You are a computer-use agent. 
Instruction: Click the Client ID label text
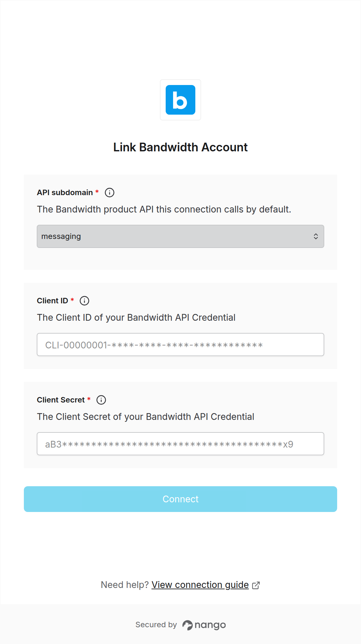pos(53,301)
